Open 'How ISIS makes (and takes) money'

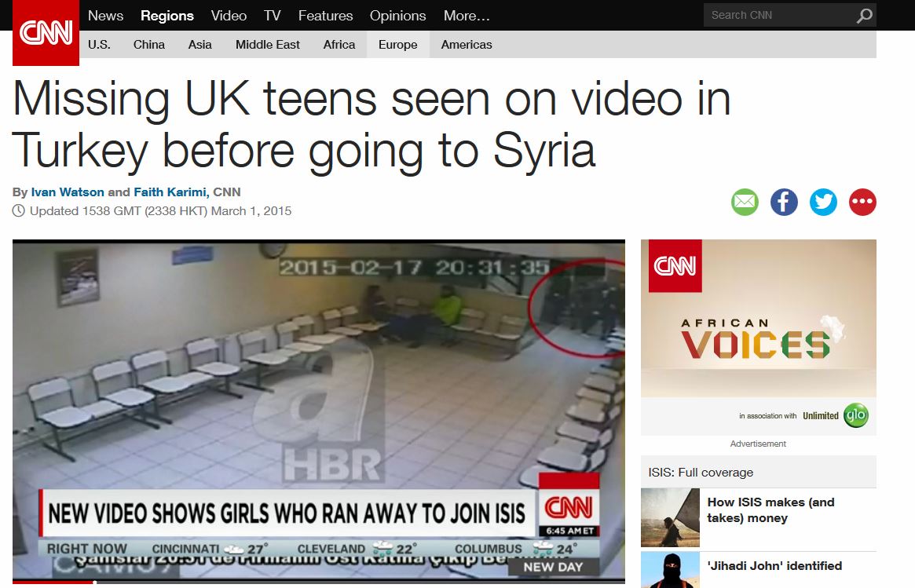click(770, 509)
